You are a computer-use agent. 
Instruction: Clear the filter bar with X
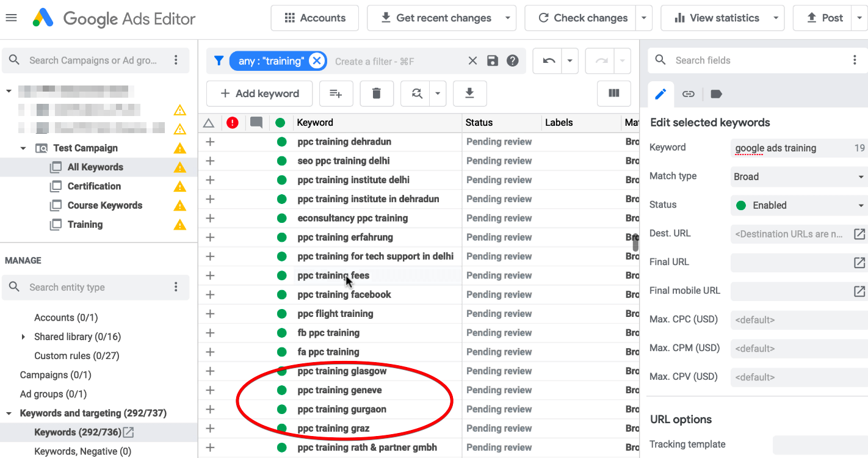(472, 60)
